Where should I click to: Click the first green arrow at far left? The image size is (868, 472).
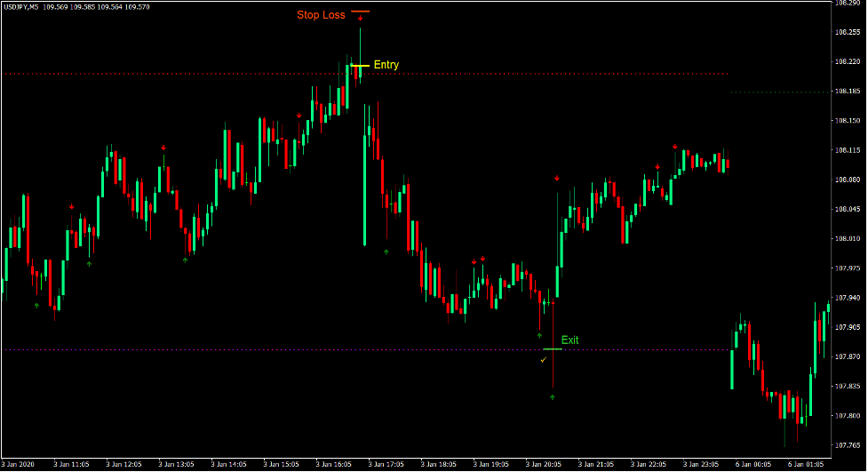(x=36, y=305)
